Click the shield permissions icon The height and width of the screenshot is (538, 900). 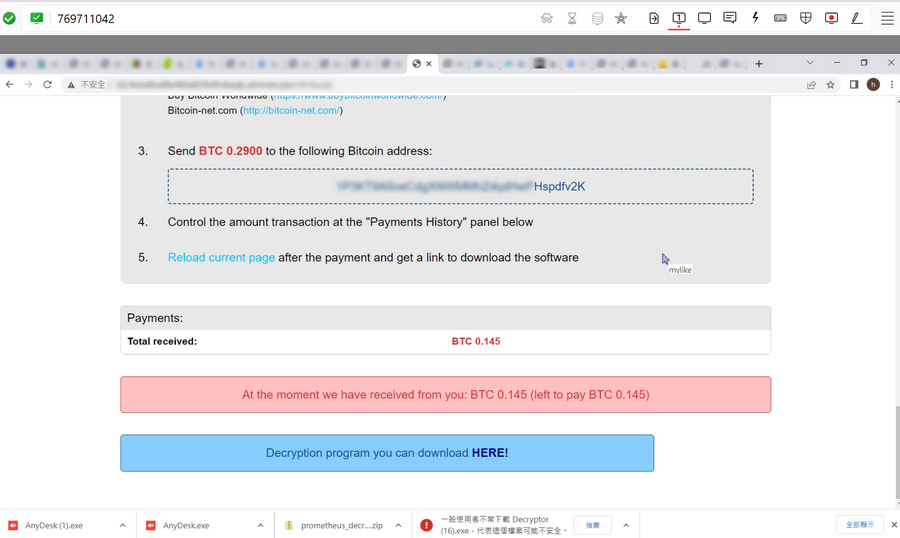[806, 18]
